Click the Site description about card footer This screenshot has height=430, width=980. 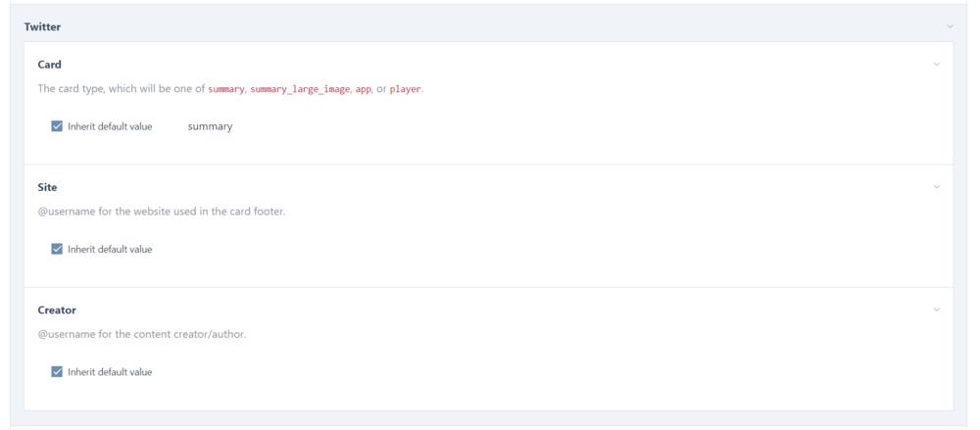[x=161, y=212]
